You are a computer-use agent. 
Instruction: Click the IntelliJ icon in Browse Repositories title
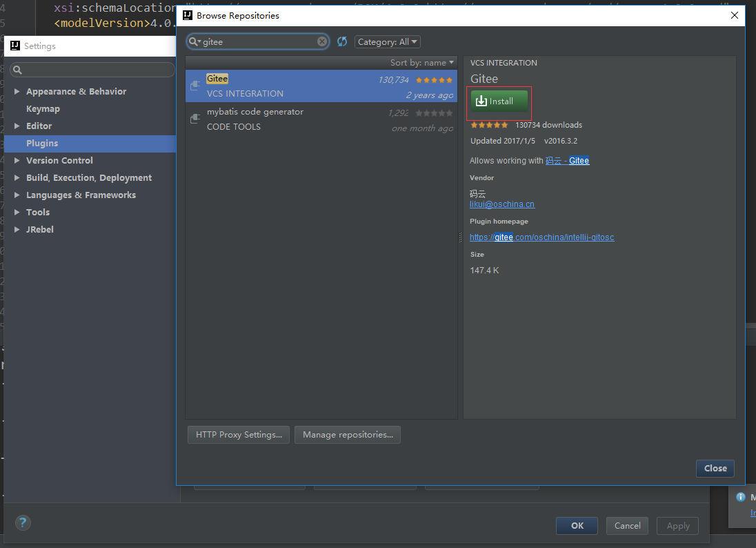(x=188, y=15)
